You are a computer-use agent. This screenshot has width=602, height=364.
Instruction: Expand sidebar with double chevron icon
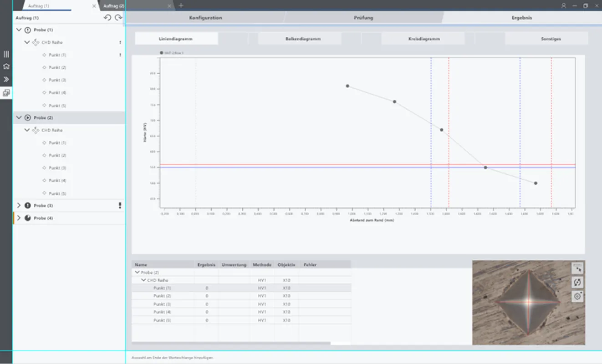click(x=6, y=79)
